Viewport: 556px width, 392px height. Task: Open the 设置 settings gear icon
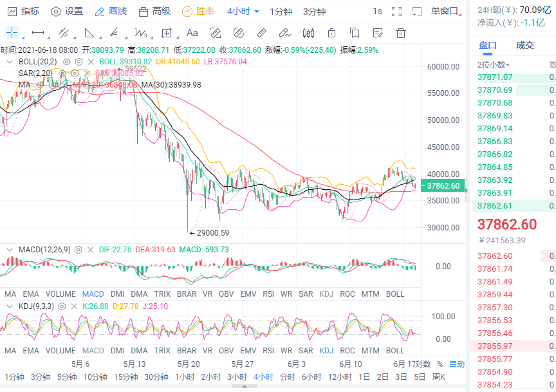64,11
